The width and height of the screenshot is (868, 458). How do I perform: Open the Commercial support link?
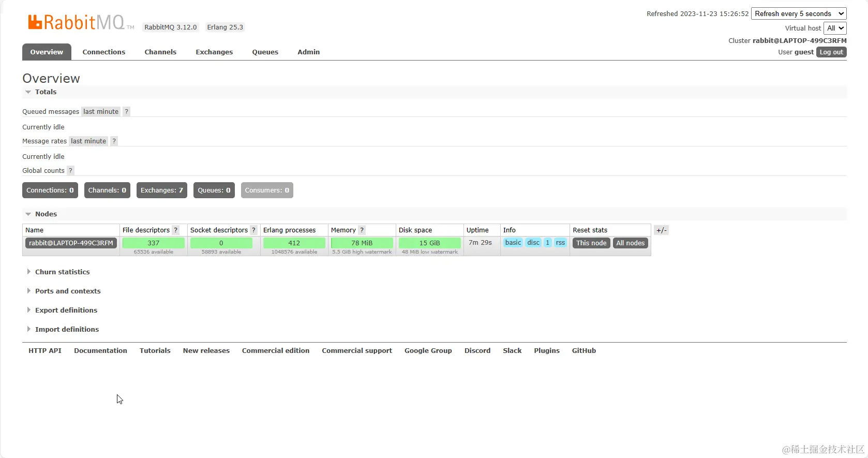coord(357,350)
